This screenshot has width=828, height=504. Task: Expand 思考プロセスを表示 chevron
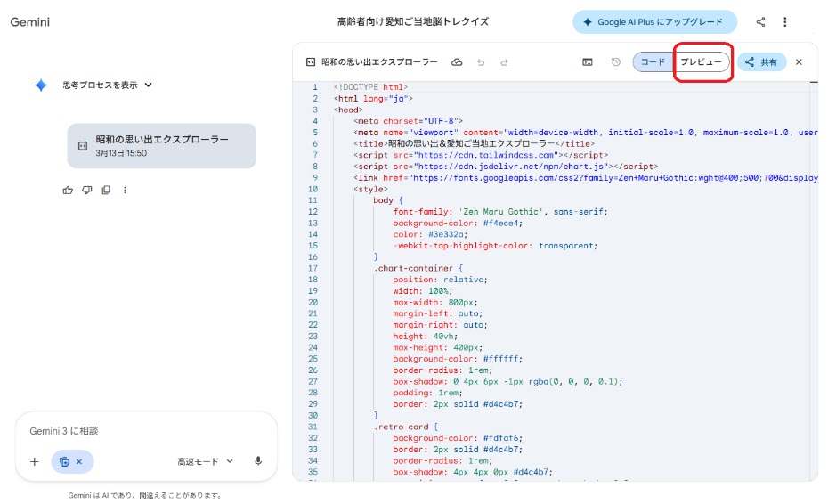[x=149, y=85]
